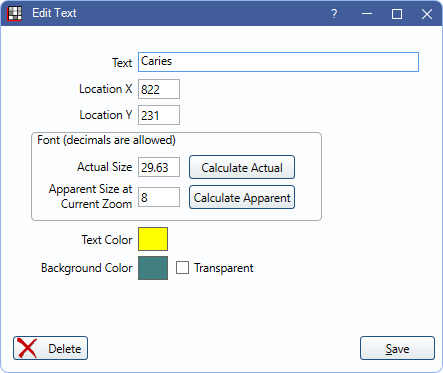Click the Transparent checkbox label text
This screenshot has width=443, height=373.
click(224, 268)
